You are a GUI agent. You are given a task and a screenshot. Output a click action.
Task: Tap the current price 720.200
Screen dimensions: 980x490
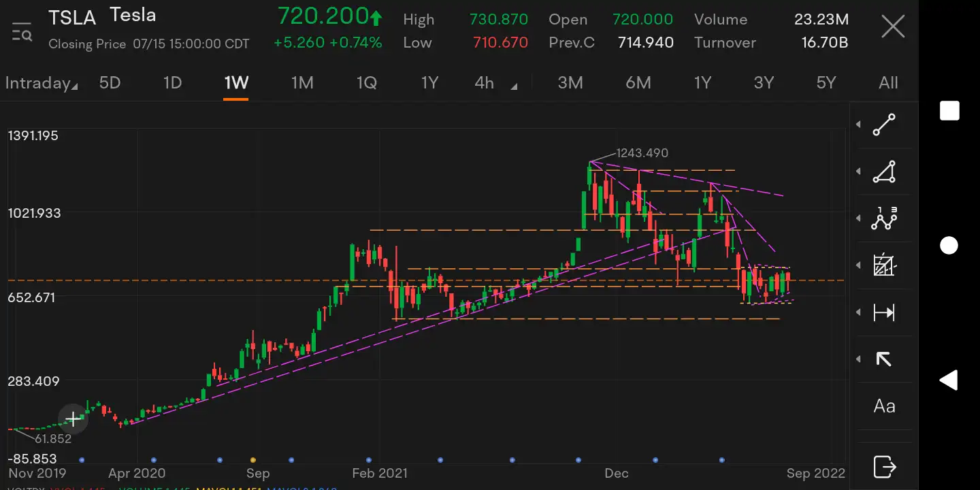(x=331, y=16)
